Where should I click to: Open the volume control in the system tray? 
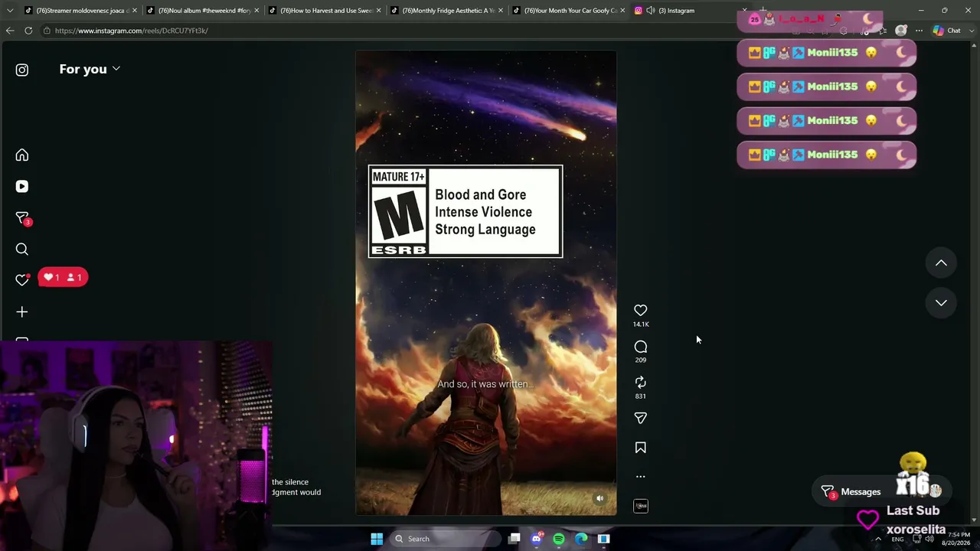coord(929,539)
